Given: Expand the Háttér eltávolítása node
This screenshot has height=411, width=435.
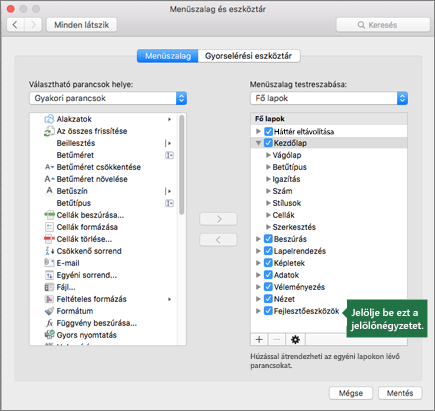Looking at the screenshot, I should pyautogui.click(x=258, y=131).
